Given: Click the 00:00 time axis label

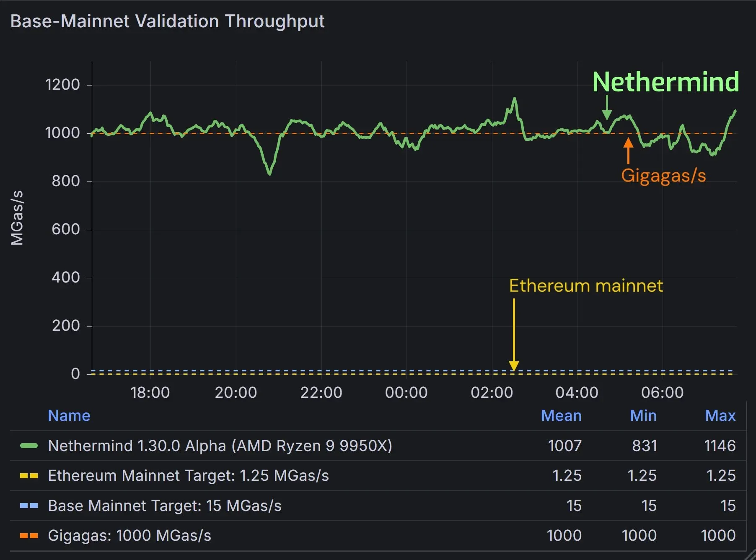Looking at the screenshot, I should point(406,393).
